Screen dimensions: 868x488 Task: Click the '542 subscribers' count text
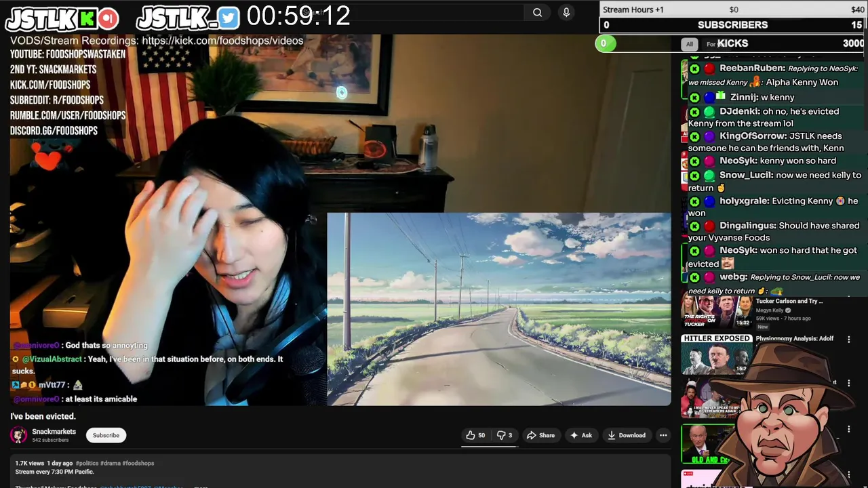(x=50, y=440)
